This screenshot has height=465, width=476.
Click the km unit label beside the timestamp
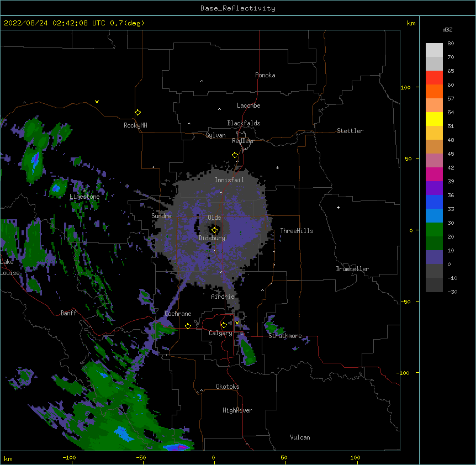click(411, 23)
